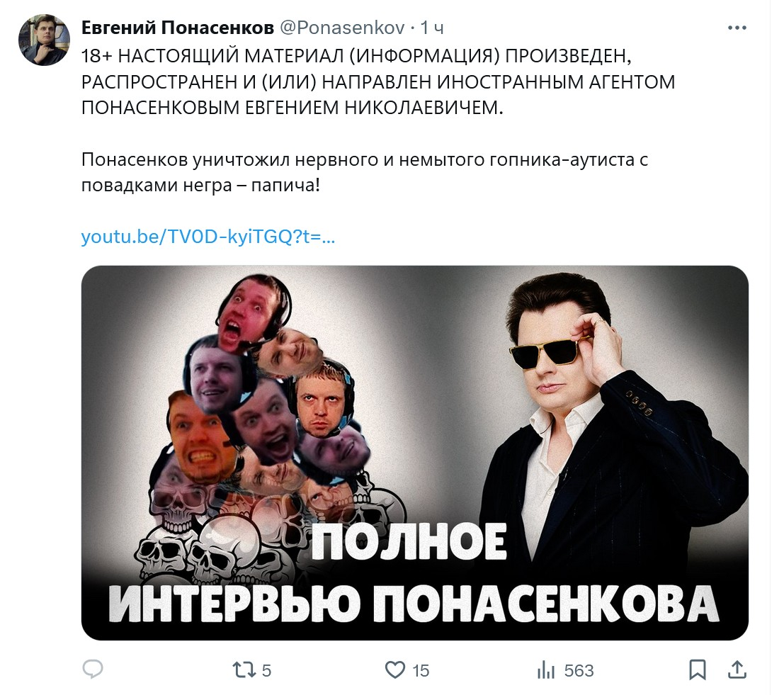Click the like count 15
The height and width of the screenshot is (695, 784).
[x=421, y=670]
